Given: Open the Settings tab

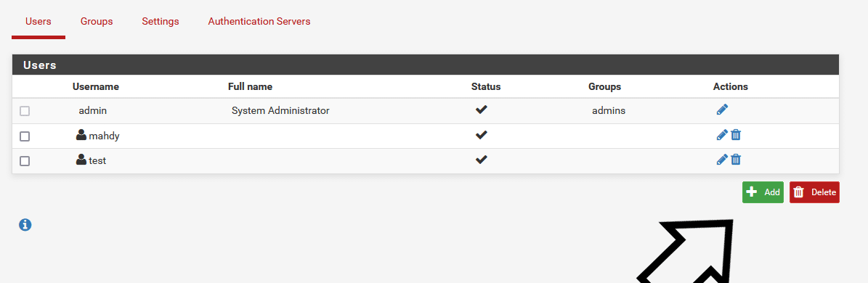Looking at the screenshot, I should (161, 22).
